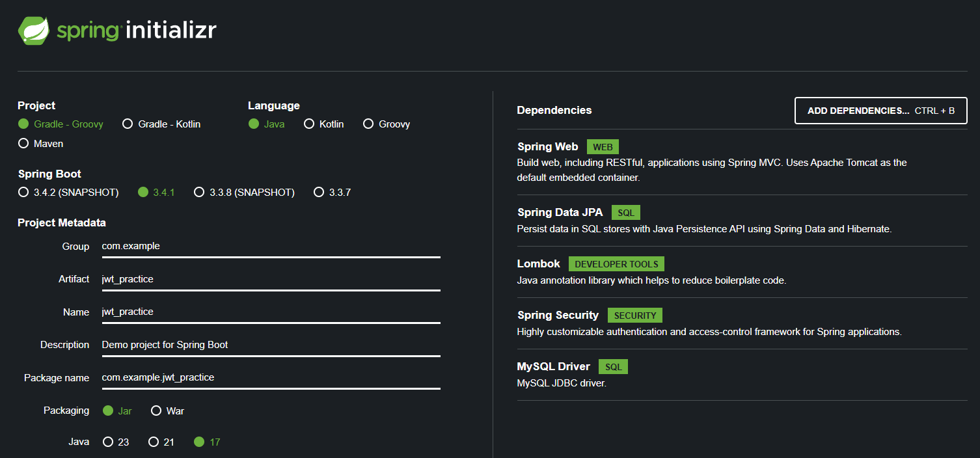Edit the Artifact field jwt_practice

[271, 279]
